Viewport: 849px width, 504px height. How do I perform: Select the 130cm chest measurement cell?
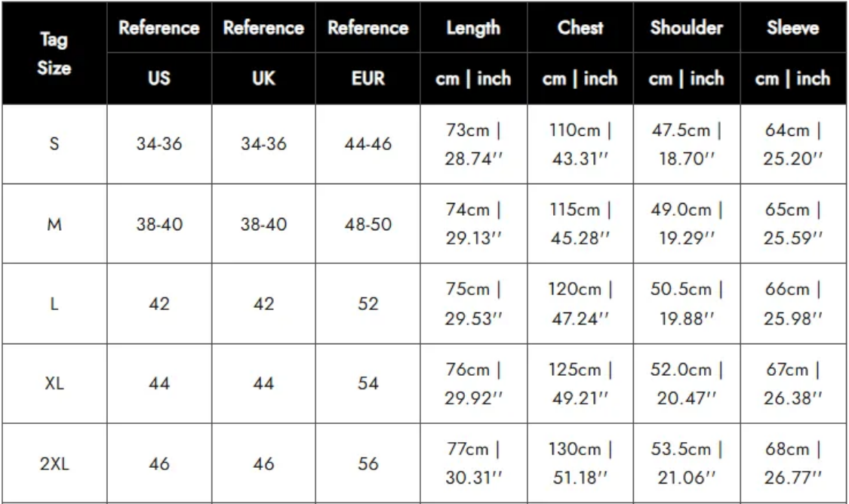pyautogui.click(x=580, y=464)
